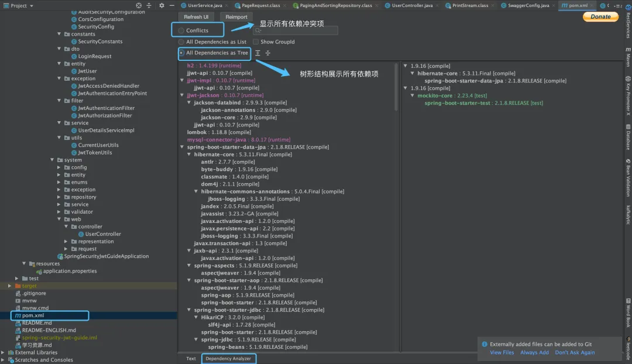Open the Word Book side panel
Image resolution: width=632 pixels, height=364 pixels.
628,313
